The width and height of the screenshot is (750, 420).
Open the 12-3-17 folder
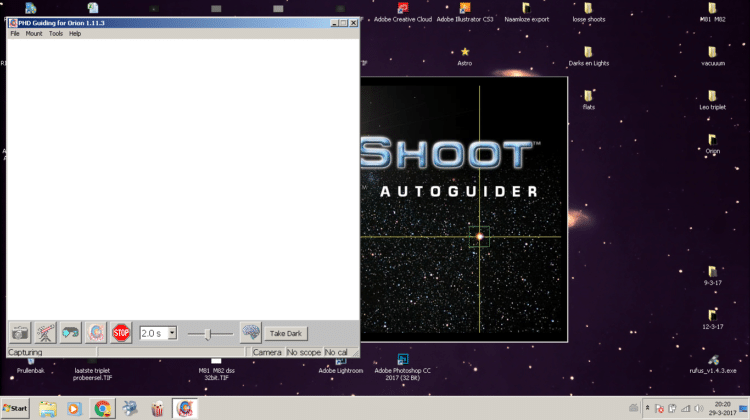[713, 320]
